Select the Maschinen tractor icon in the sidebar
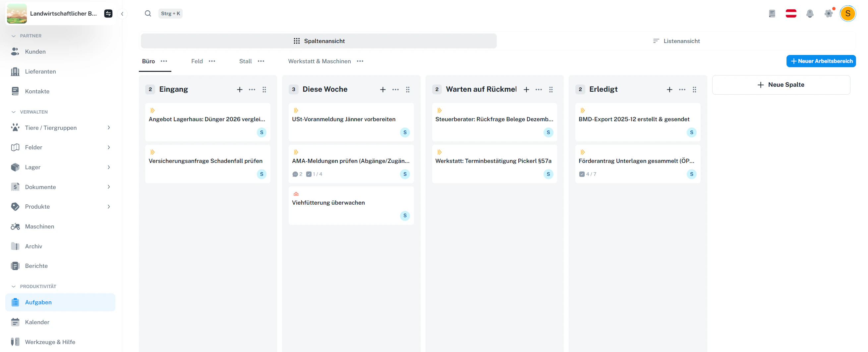The image size is (868, 352). 15,226
